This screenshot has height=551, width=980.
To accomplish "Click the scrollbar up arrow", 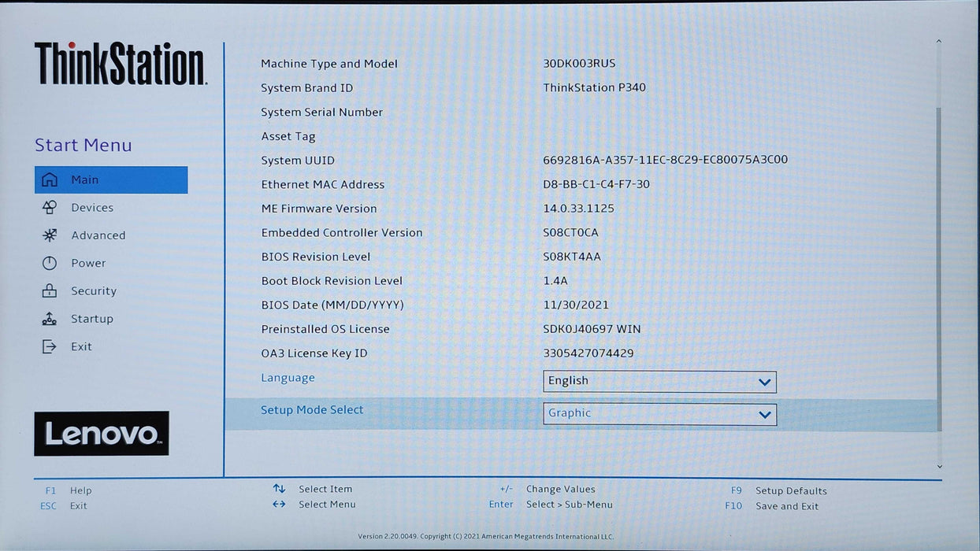I will [x=938, y=42].
